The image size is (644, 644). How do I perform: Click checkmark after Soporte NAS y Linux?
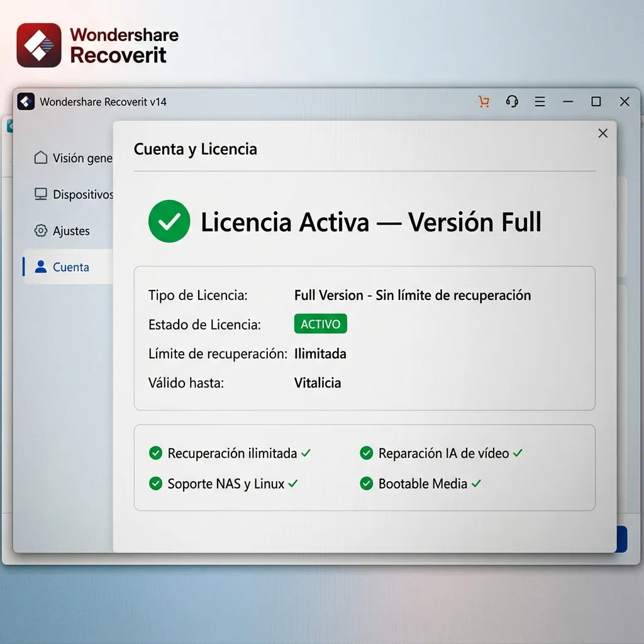[293, 484]
